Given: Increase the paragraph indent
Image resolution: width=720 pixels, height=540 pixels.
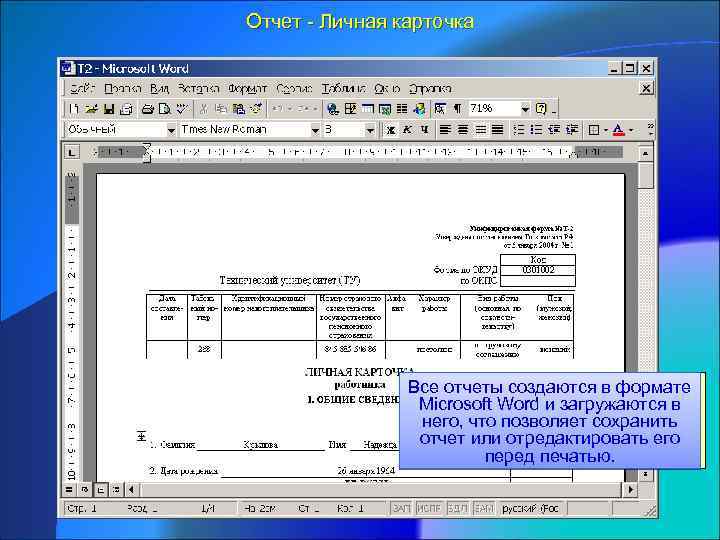Looking at the screenshot, I should point(571,130).
